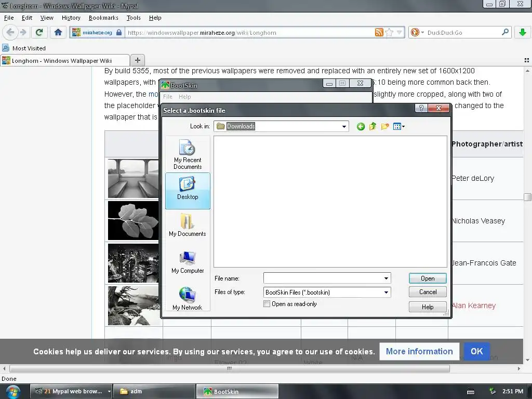This screenshot has width=532, height=399.
Task: Click the File name text field
Action: pos(323,278)
